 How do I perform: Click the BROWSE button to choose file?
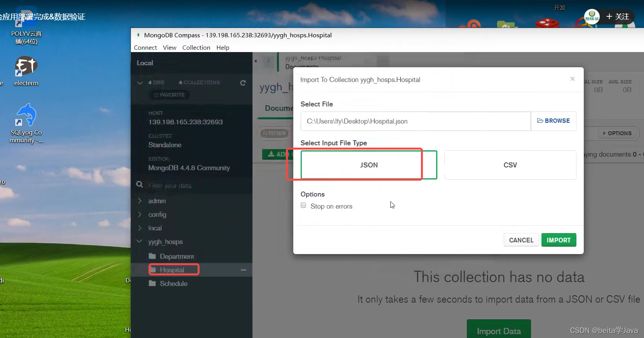pos(553,121)
